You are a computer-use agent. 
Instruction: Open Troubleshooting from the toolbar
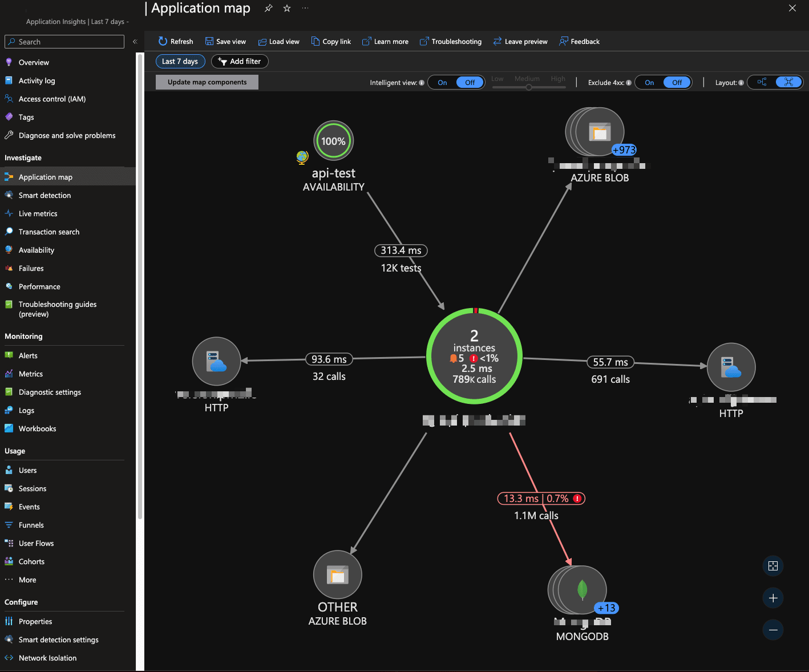[451, 41]
